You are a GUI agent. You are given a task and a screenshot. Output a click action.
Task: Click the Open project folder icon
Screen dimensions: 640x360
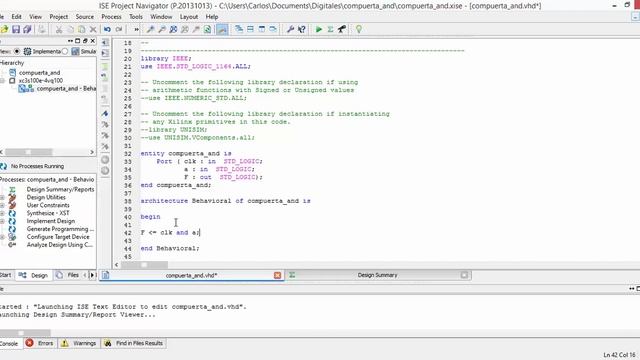(4, 29)
